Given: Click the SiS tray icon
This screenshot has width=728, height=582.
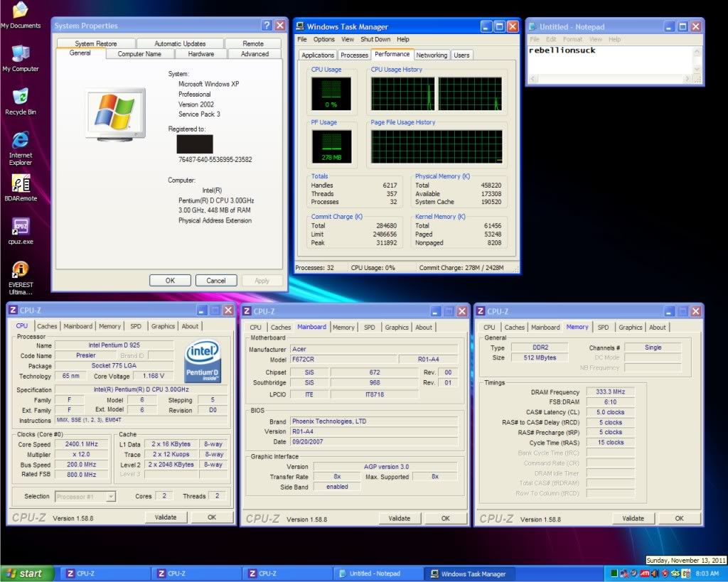Looking at the screenshot, I should click(675, 573).
